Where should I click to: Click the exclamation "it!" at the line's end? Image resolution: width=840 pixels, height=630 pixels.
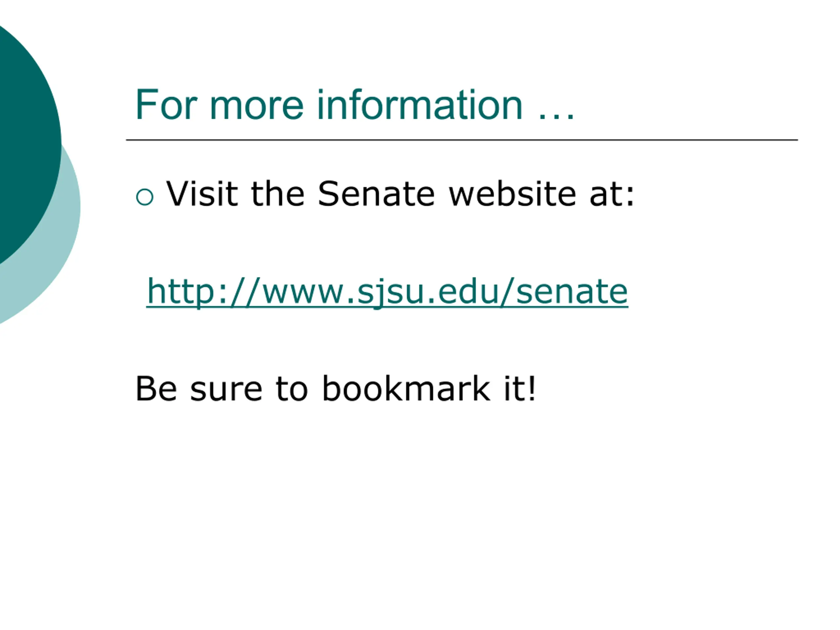[x=520, y=388]
